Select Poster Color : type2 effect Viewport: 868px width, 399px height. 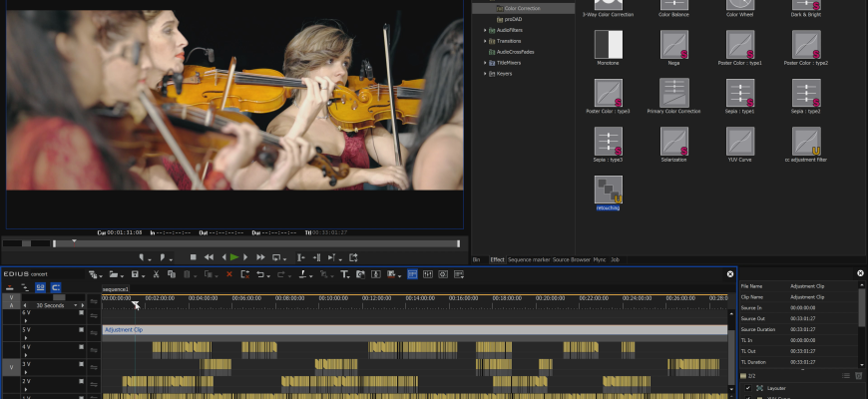pyautogui.click(x=806, y=44)
